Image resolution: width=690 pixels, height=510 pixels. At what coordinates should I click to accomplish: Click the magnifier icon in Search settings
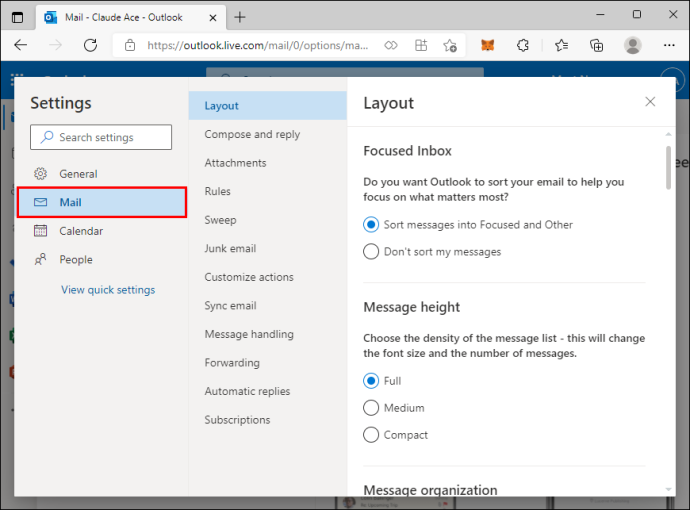tap(47, 137)
